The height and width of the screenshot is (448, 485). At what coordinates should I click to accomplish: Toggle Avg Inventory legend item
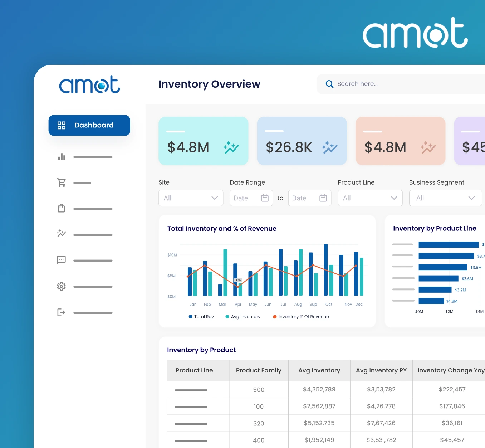pos(243,317)
